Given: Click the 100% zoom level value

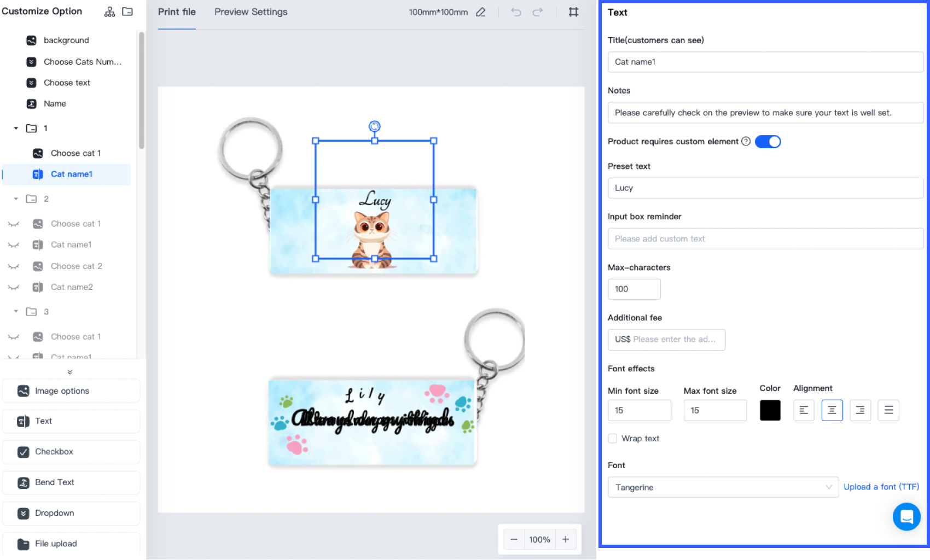Looking at the screenshot, I should click(539, 540).
